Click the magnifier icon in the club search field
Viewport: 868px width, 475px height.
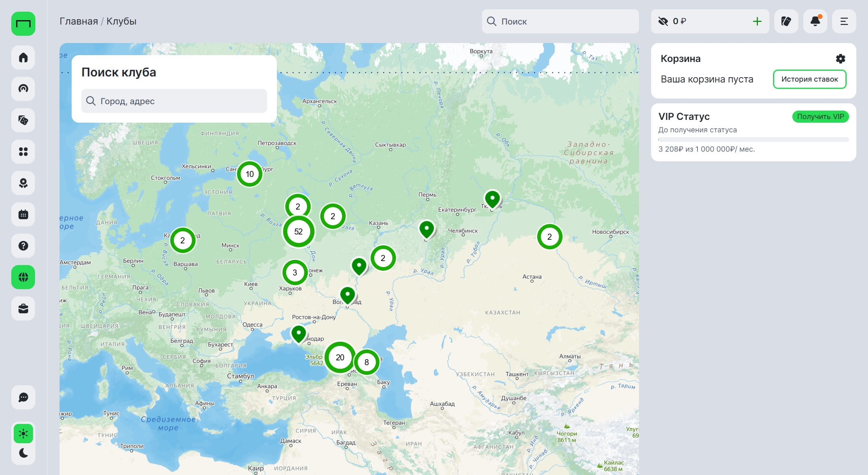tap(91, 101)
